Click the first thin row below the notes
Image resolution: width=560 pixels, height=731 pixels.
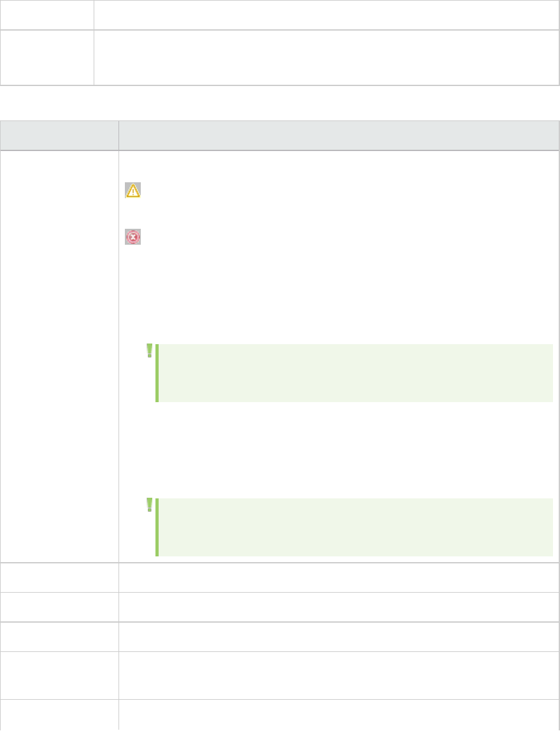point(338,577)
